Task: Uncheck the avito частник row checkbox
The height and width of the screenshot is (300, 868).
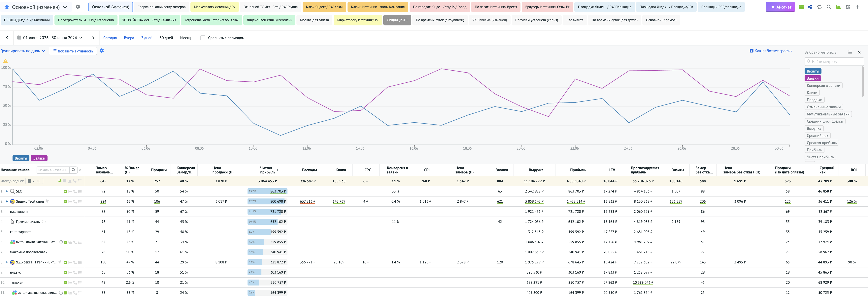Action: pyautogui.click(x=65, y=242)
